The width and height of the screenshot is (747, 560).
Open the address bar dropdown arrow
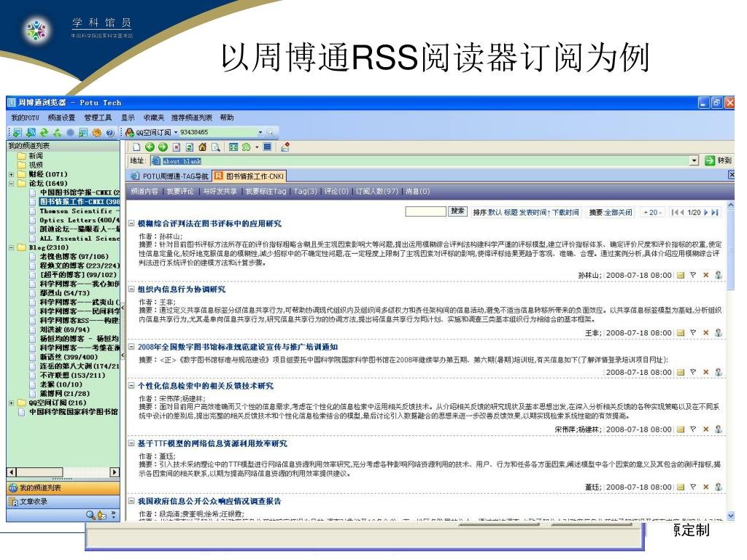click(694, 160)
